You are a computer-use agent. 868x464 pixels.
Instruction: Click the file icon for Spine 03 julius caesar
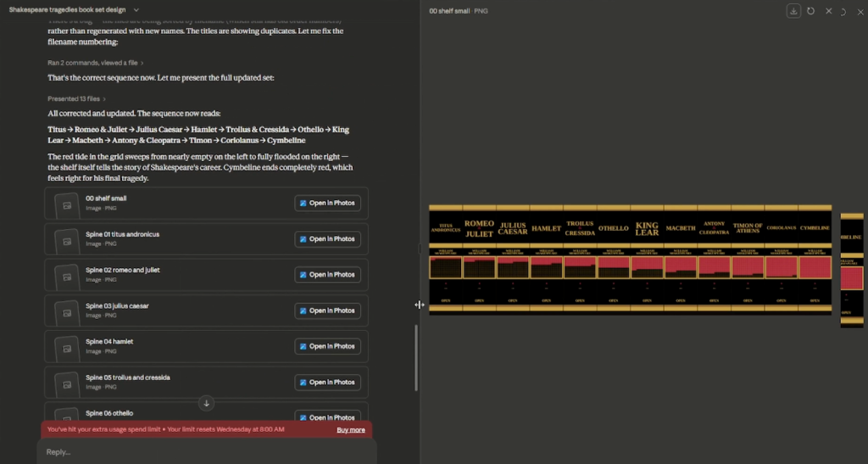coord(67,310)
